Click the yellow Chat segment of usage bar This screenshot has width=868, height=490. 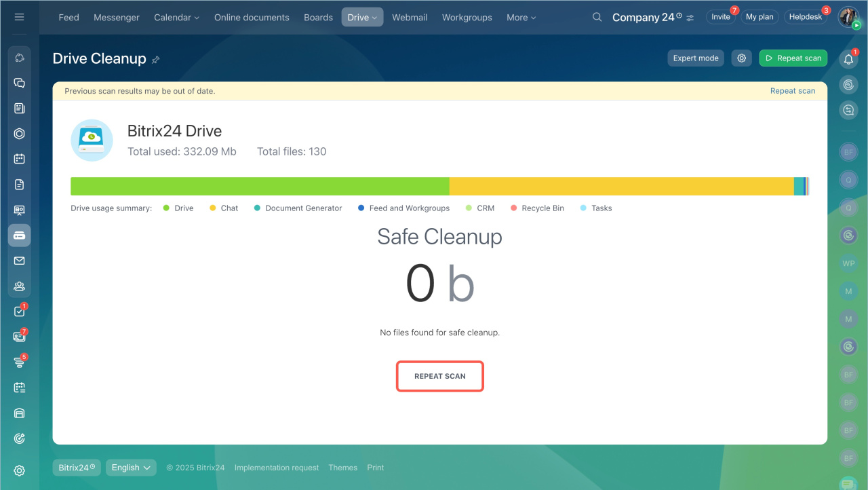(x=620, y=187)
